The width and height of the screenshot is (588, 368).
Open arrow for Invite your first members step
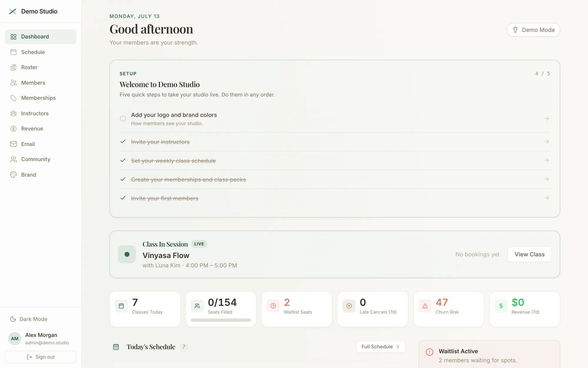click(547, 198)
